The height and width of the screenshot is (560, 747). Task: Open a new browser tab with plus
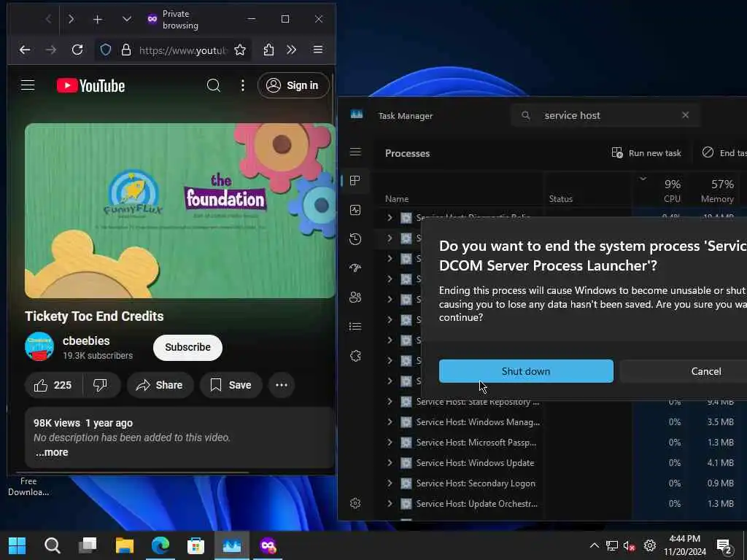pos(98,19)
